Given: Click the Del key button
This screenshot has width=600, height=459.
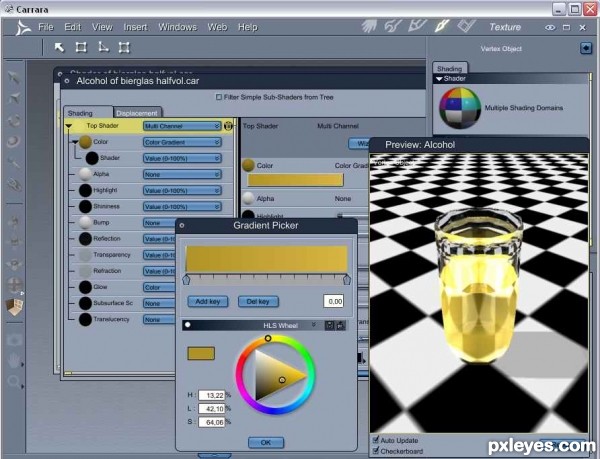Looking at the screenshot, I should 258,301.
